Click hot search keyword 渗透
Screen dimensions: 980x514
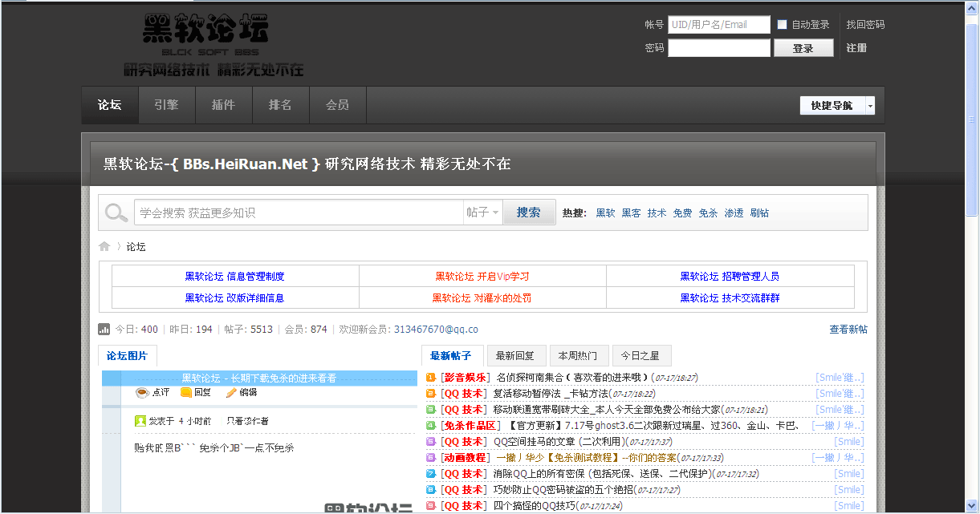pos(734,213)
